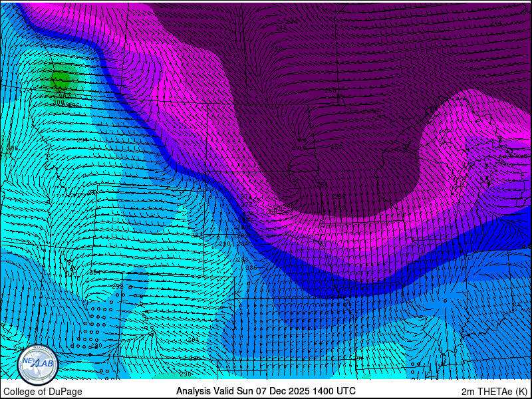Select the 300 contour label below green maximum
This screenshot has width=532, height=399.
[x=59, y=102]
